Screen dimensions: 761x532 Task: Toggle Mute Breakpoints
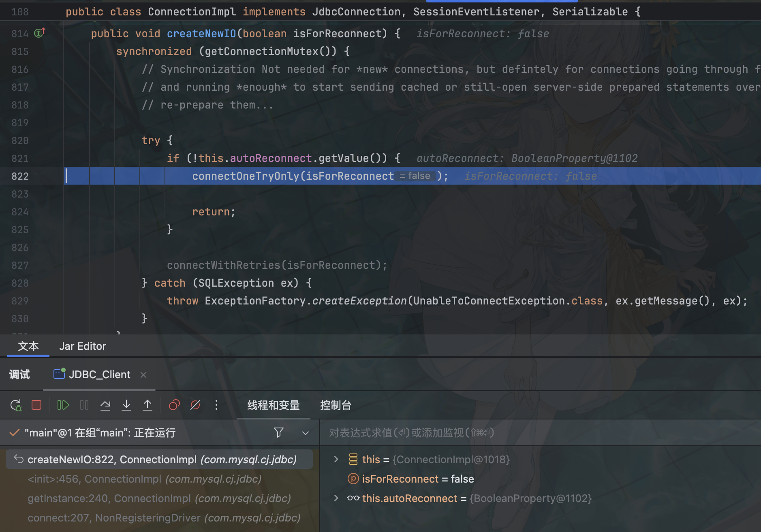point(195,405)
